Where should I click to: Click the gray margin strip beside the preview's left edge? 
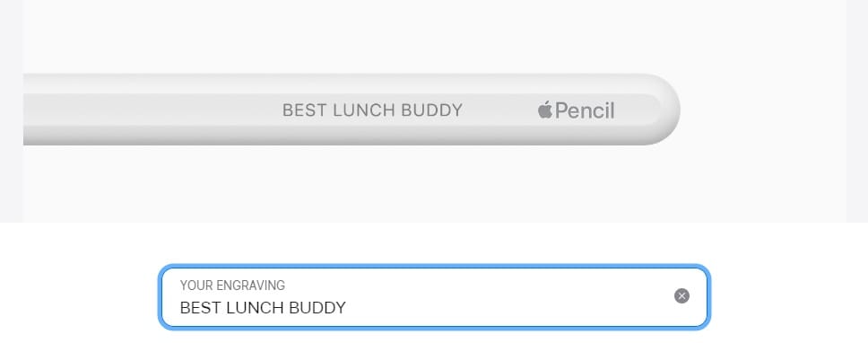11,110
